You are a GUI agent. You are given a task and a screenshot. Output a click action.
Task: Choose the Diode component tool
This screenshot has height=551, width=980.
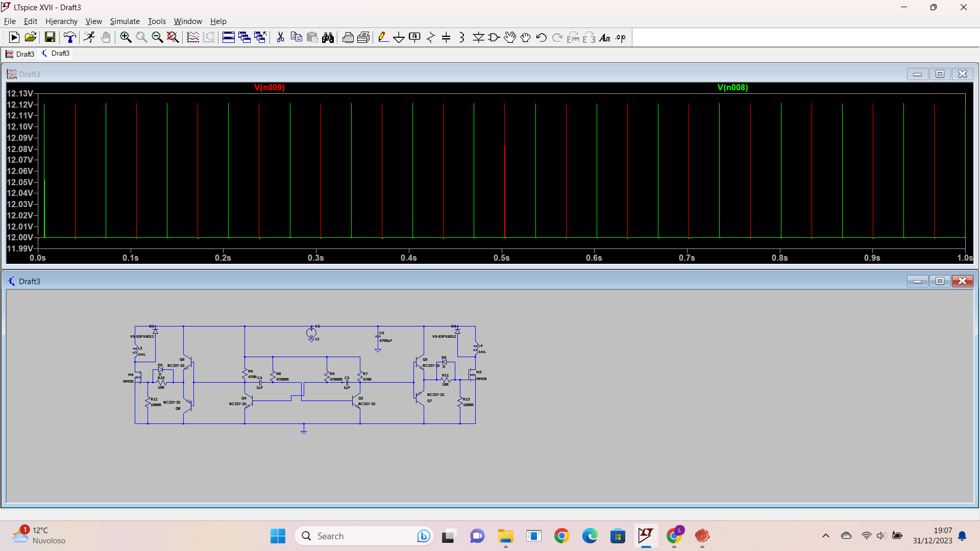point(478,37)
